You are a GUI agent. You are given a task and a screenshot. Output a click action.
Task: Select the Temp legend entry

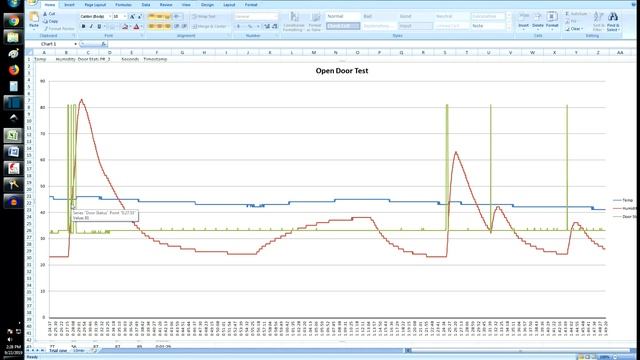click(623, 200)
